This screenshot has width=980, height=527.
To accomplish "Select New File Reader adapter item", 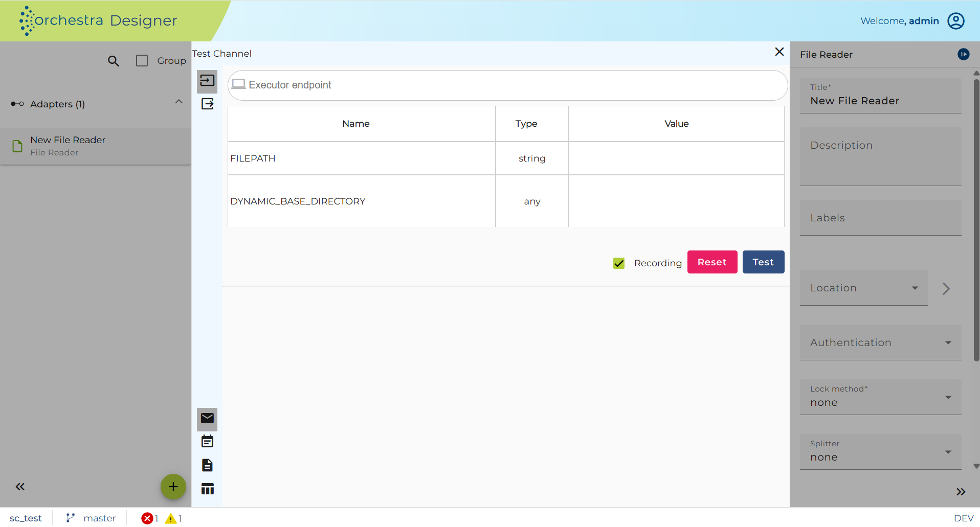I will 96,146.
